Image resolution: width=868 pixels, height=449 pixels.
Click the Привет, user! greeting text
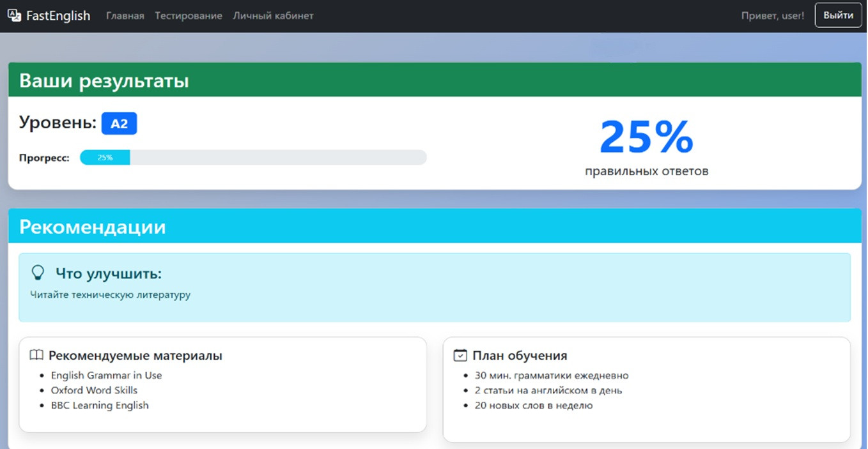[x=772, y=16]
